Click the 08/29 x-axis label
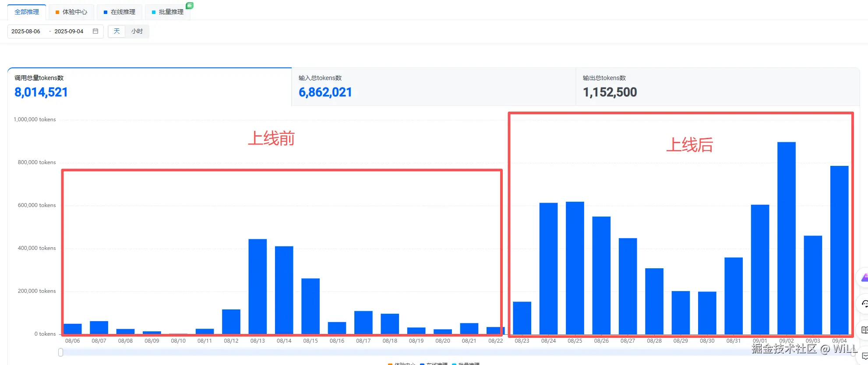Screen dimensions: 868x365 coord(681,341)
